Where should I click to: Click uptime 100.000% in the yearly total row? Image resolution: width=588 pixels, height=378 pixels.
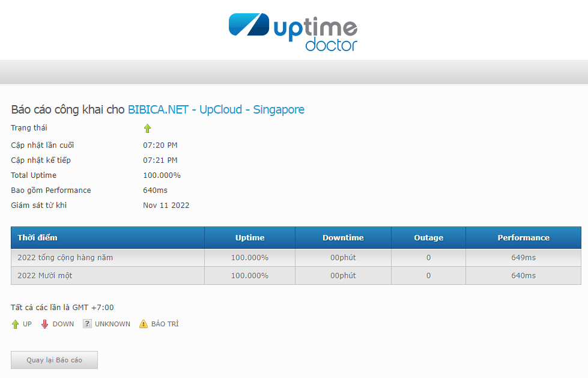(250, 257)
